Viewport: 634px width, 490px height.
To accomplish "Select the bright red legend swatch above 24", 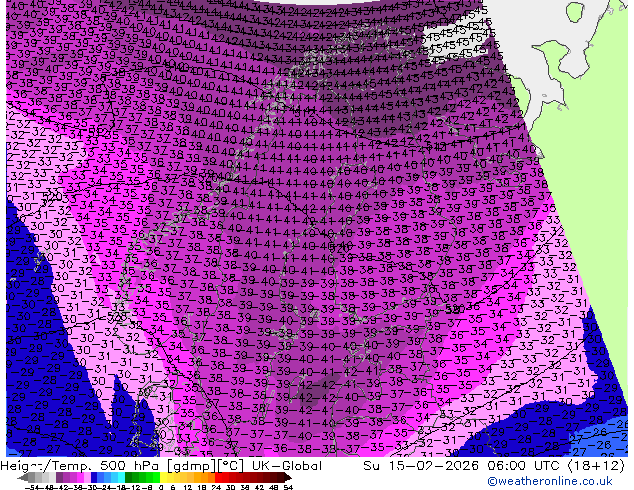I will pos(218,478).
